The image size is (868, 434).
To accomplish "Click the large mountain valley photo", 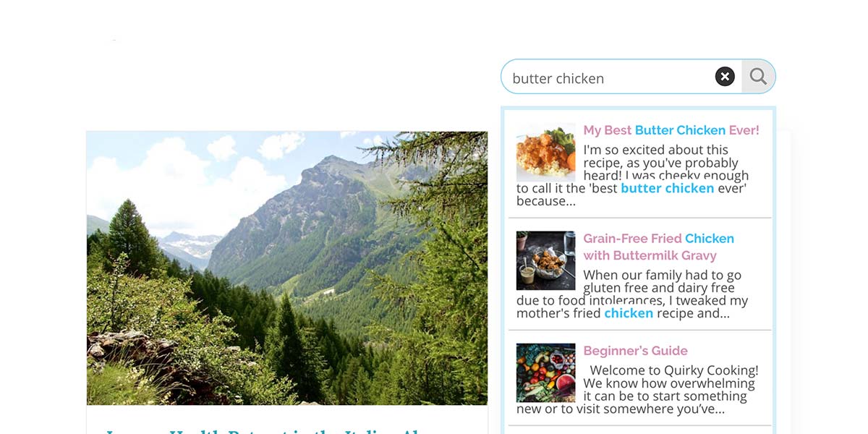I will click(287, 268).
